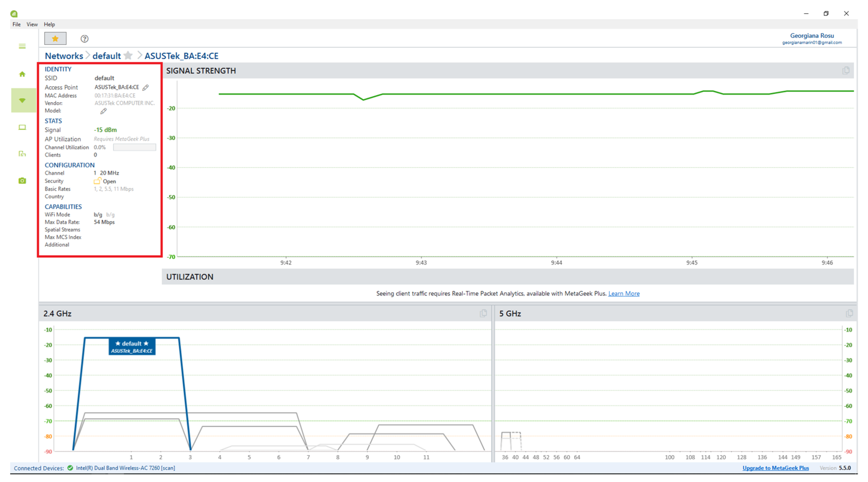
Task: Copy the 2.4 GHz chart
Action: pyautogui.click(x=483, y=314)
